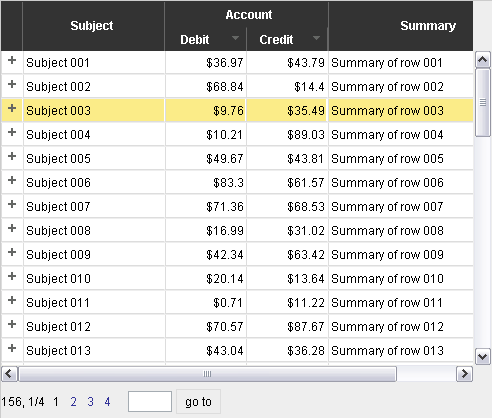Click the go to button

pos(198,402)
